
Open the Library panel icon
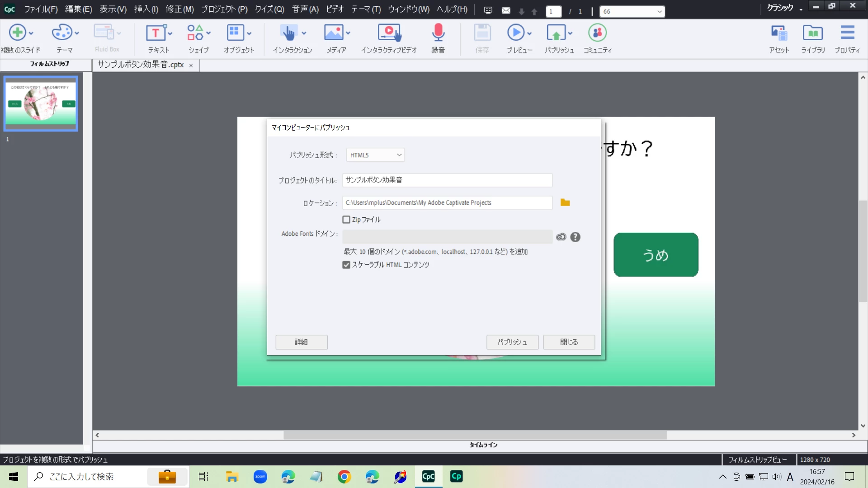(813, 33)
